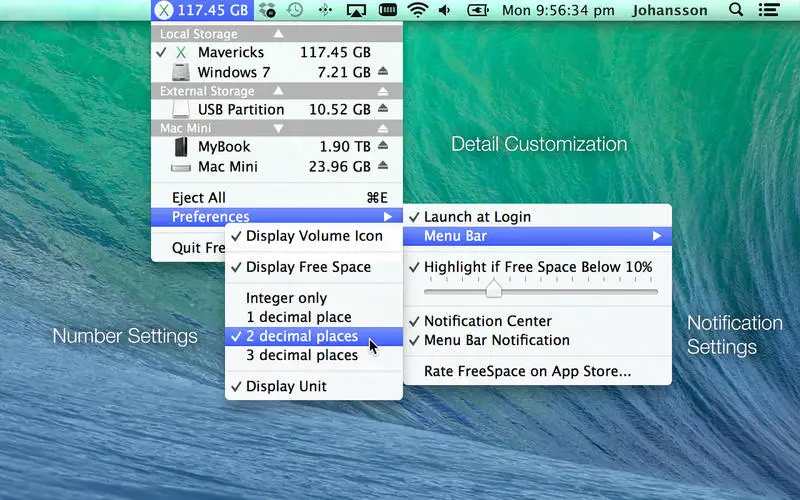
Task: Select 2 decimal places format
Action: [x=314, y=336]
